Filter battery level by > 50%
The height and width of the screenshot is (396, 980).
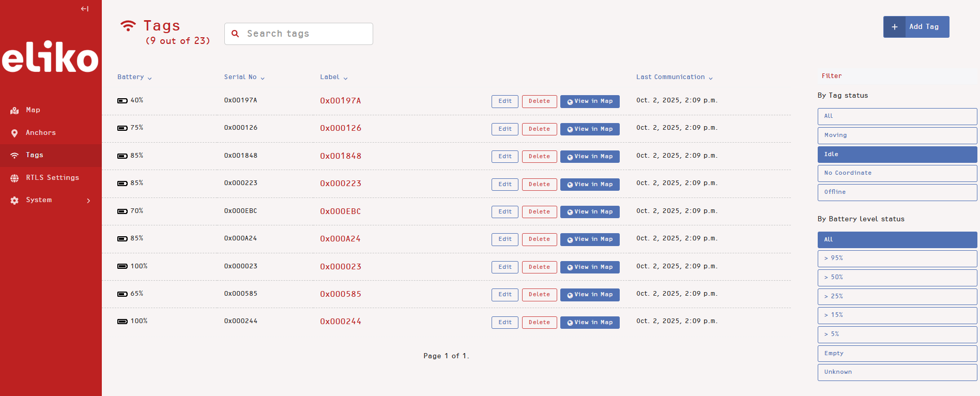(897, 278)
